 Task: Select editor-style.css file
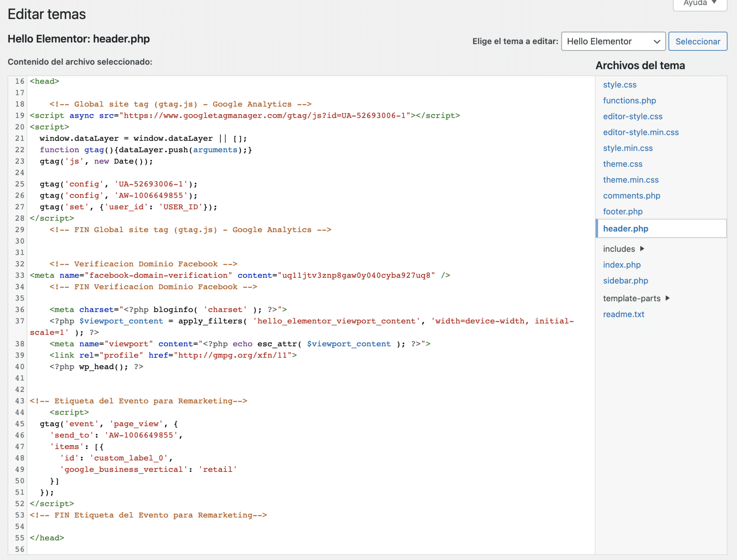click(632, 116)
